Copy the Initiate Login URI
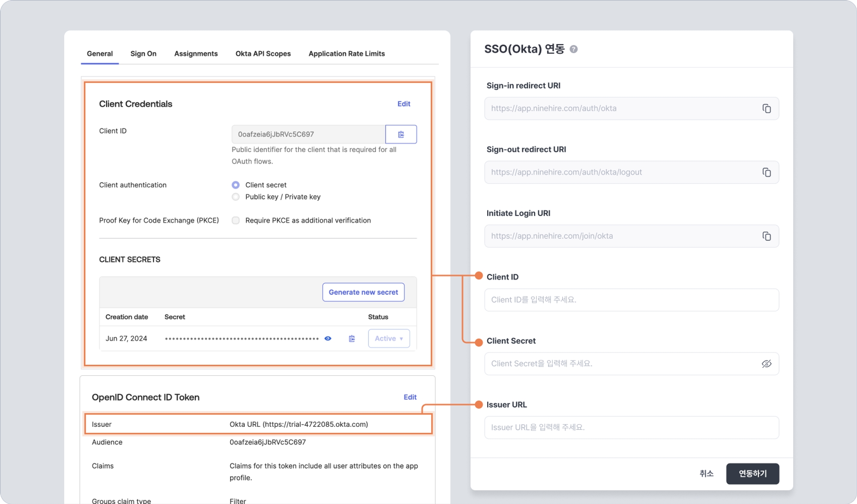Screen dimensions: 857x504 click(x=766, y=236)
